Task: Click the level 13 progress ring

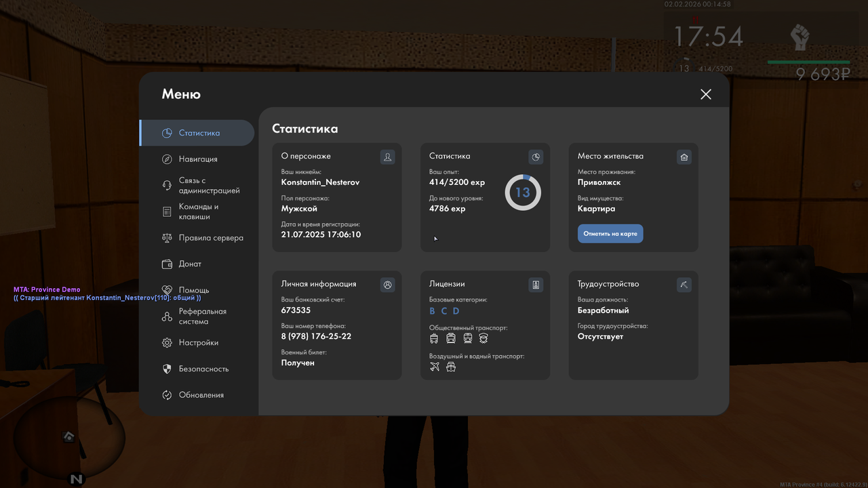Action: click(523, 192)
